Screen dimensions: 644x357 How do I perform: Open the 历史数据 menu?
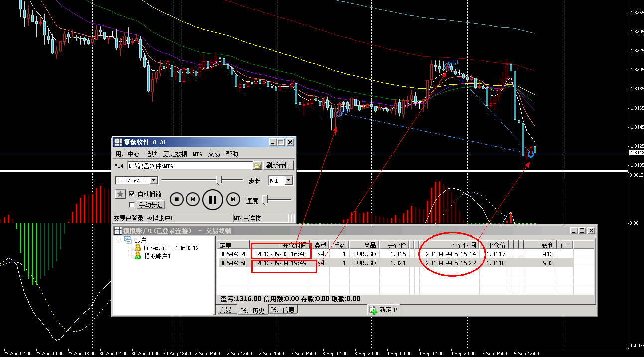coord(175,154)
